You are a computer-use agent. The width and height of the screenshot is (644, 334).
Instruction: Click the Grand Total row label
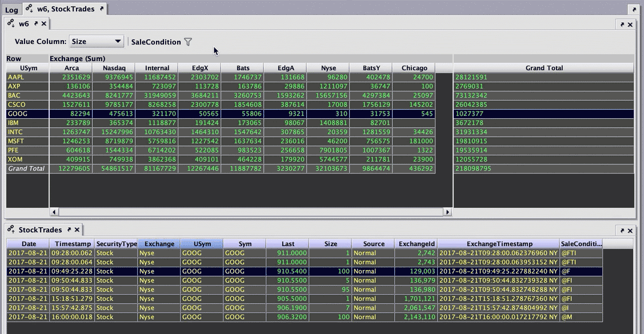[28, 168]
